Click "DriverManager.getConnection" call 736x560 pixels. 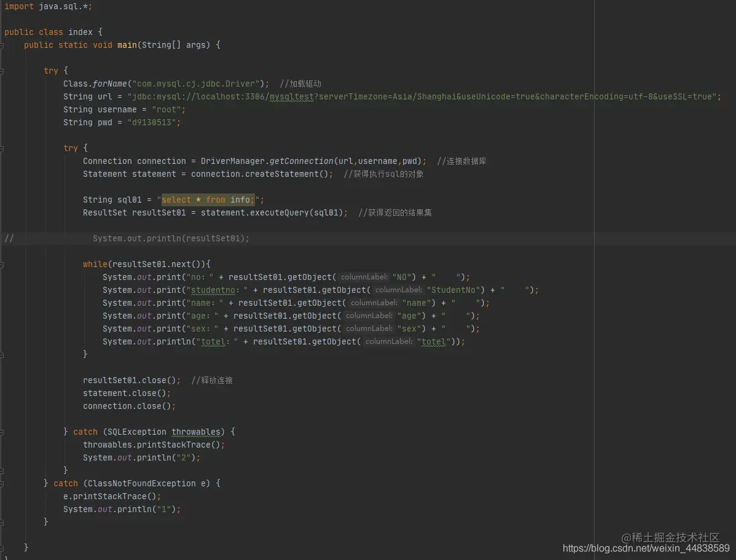[267, 161]
